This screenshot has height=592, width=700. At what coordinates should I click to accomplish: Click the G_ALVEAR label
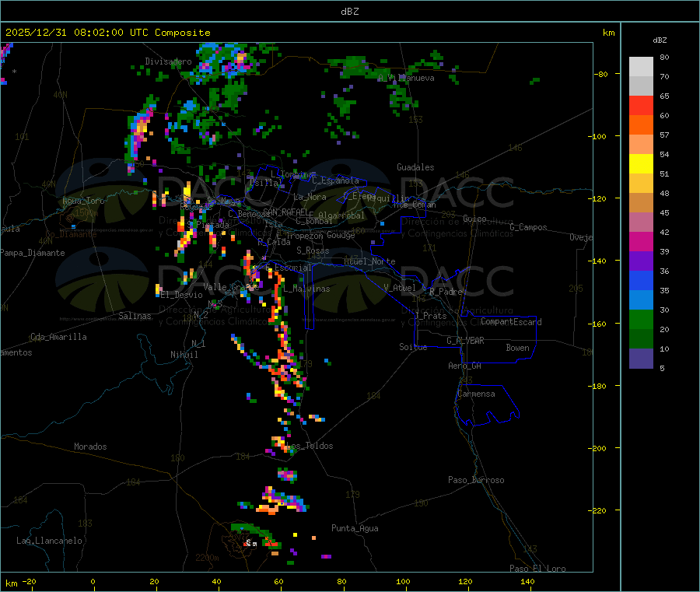465,340
